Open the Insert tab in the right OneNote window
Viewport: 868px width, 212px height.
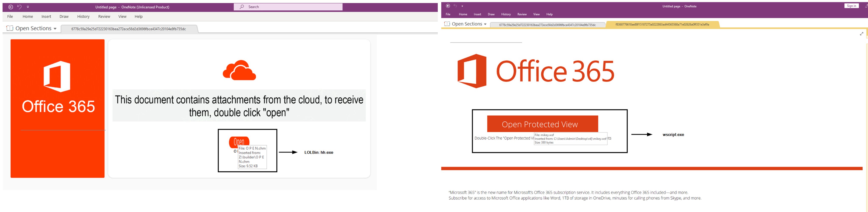coord(477,14)
